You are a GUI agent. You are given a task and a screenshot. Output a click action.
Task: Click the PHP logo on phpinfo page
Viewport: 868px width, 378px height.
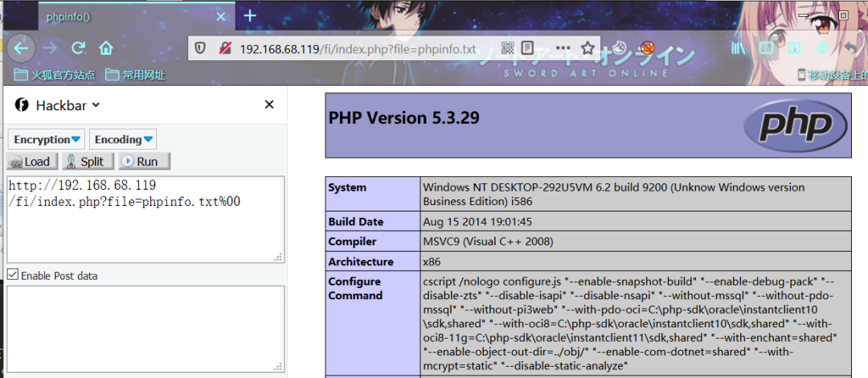tap(795, 125)
